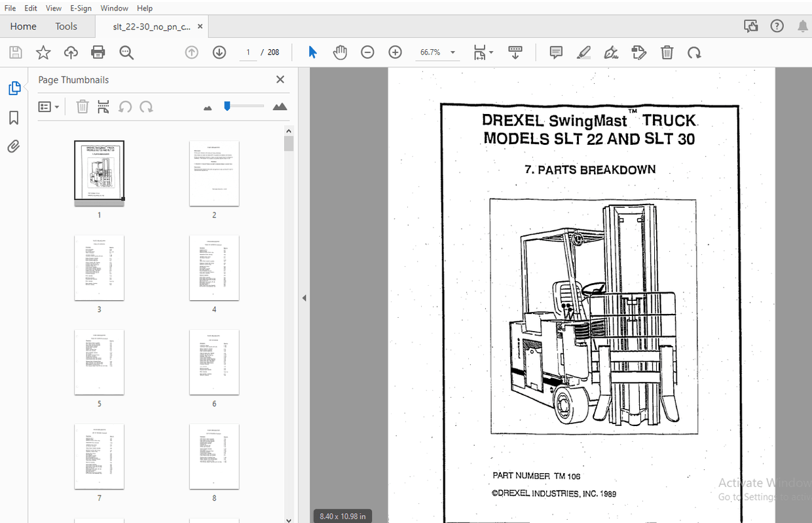Select the Hand tool for panning

(340, 52)
